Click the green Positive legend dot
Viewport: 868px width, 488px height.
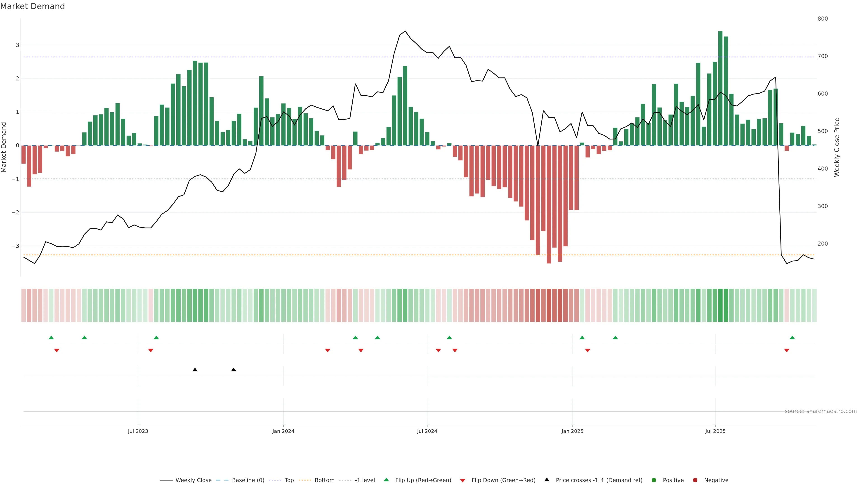coord(654,480)
